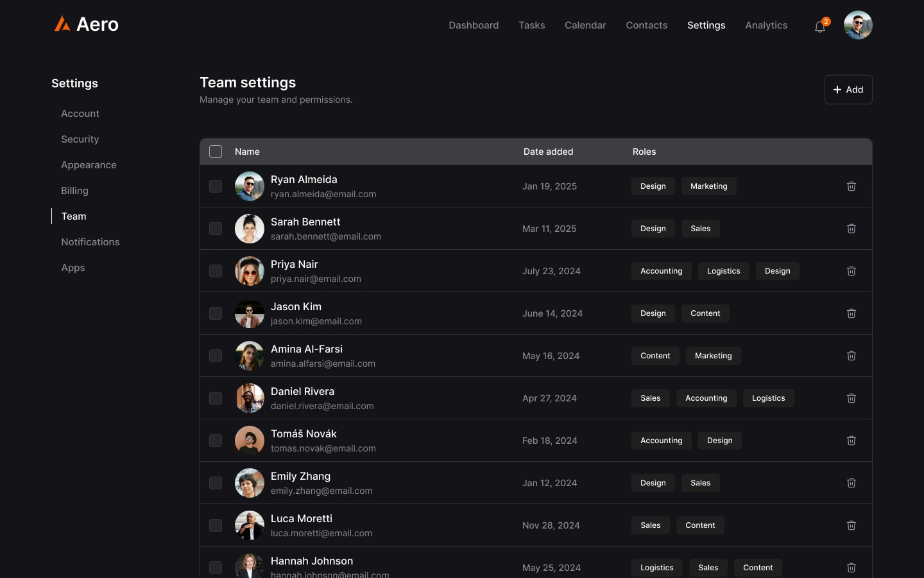
Task: Open the notifications bell icon
Action: pyautogui.click(x=820, y=26)
